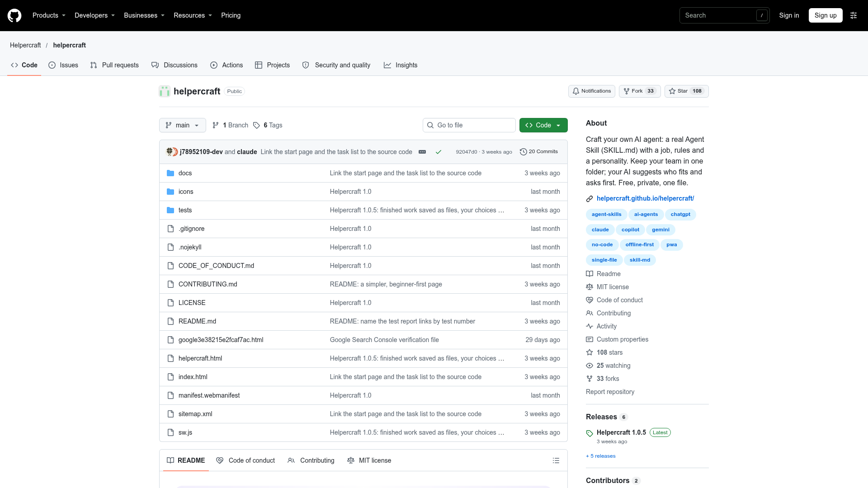Open global settings sliders icon in header

[854, 15]
